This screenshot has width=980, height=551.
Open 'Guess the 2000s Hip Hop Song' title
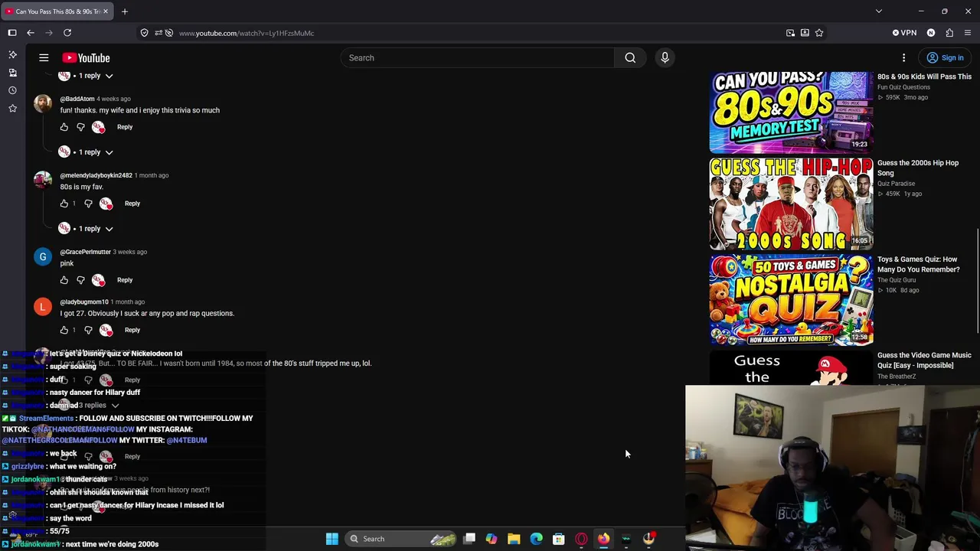(918, 168)
